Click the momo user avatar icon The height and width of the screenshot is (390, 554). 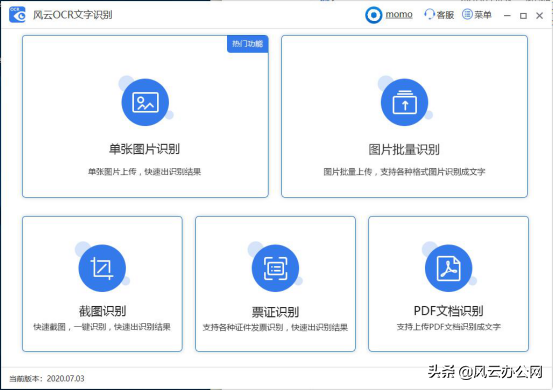373,15
